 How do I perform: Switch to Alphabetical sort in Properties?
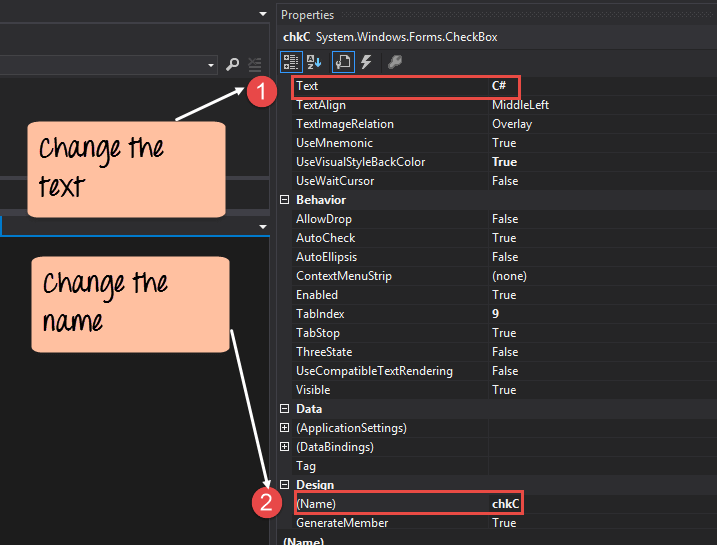point(314,62)
